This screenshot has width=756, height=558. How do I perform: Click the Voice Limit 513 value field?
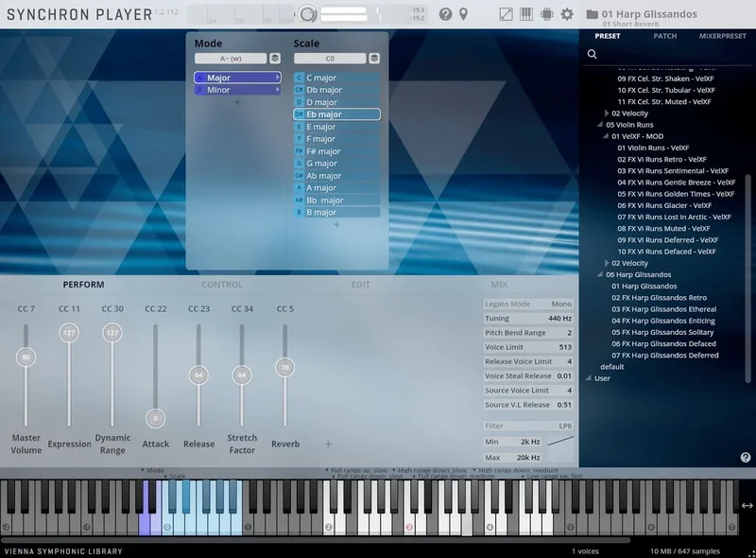[528, 347]
